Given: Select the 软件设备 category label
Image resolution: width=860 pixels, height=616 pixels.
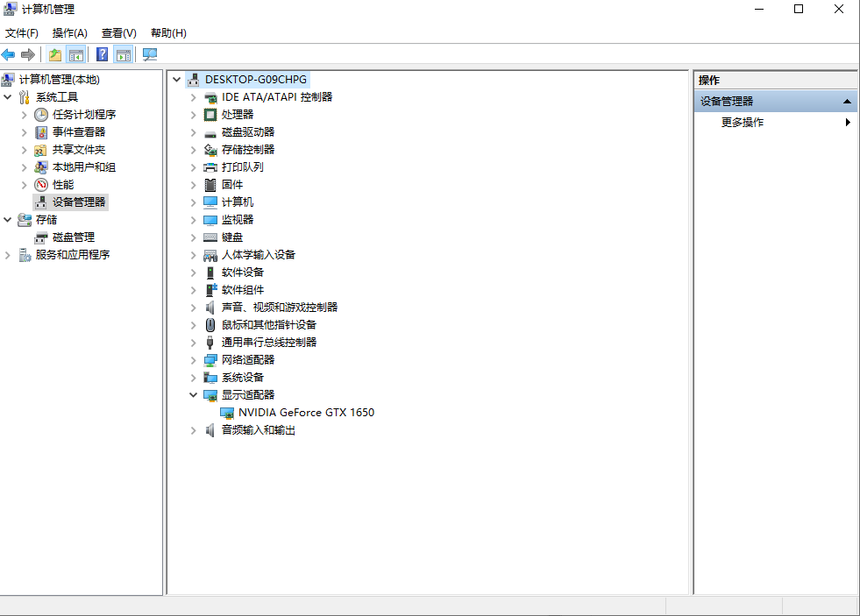Looking at the screenshot, I should 243,273.
